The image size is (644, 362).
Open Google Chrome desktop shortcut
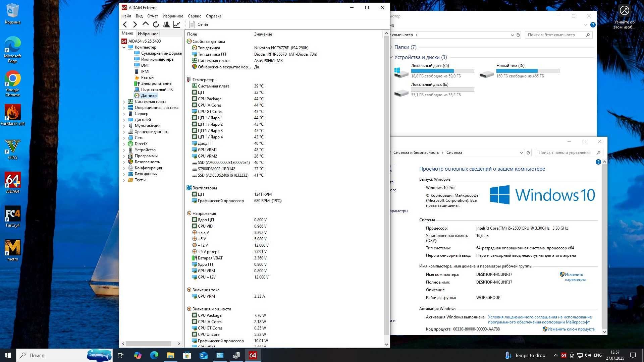[12, 83]
